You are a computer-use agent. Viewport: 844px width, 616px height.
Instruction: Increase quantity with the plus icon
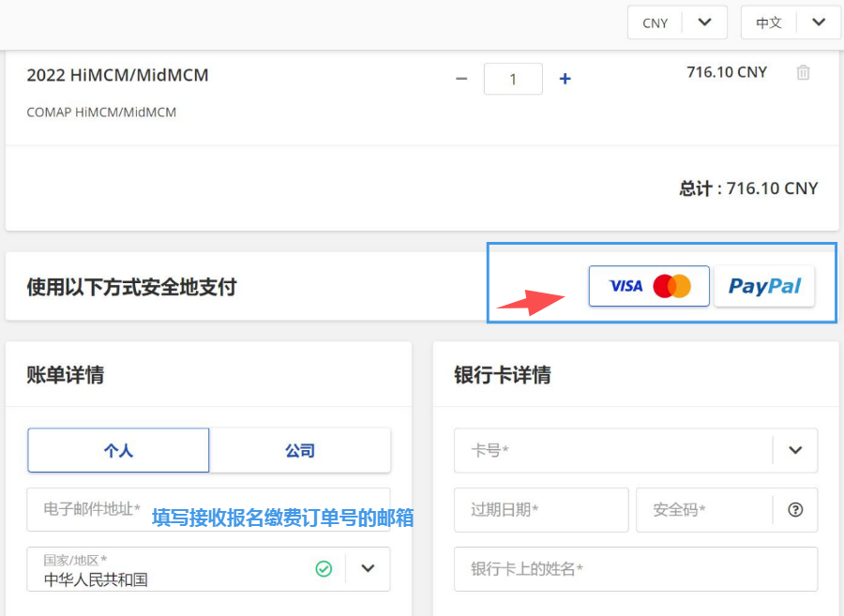565,79
